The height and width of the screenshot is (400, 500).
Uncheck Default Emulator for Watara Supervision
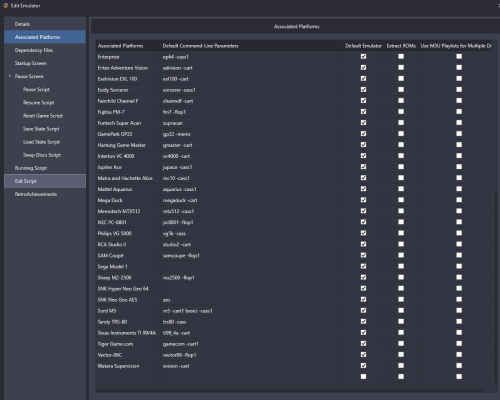tap(363, 366)
